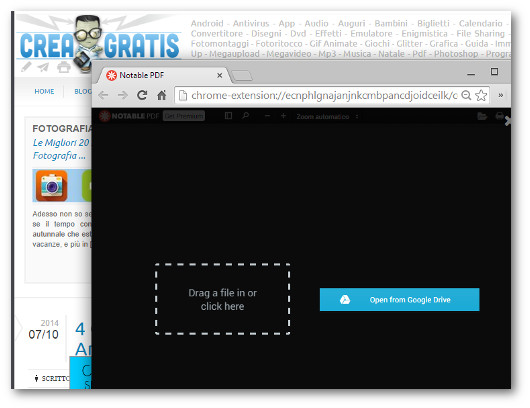The width and height of the screenshot is (530, 408).
Task: Open the HOME menu on Crea Gratis
Action: tap(44, 92)
